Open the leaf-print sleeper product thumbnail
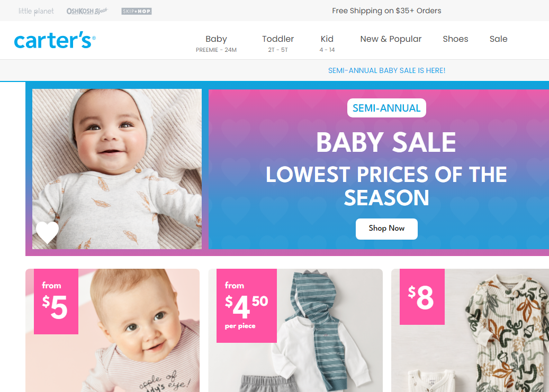This screenshot has height=392, width=549. pos(470,331)
